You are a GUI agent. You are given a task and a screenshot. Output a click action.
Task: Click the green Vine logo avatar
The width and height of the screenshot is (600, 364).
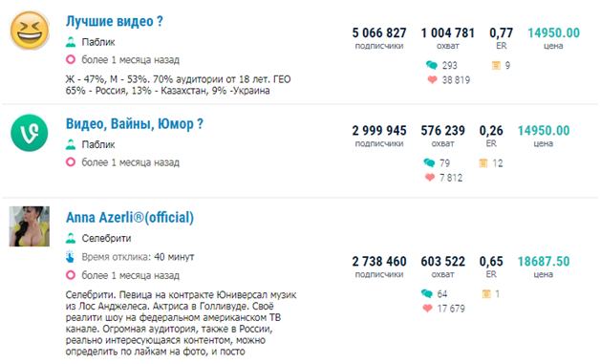tap(30, 133)
